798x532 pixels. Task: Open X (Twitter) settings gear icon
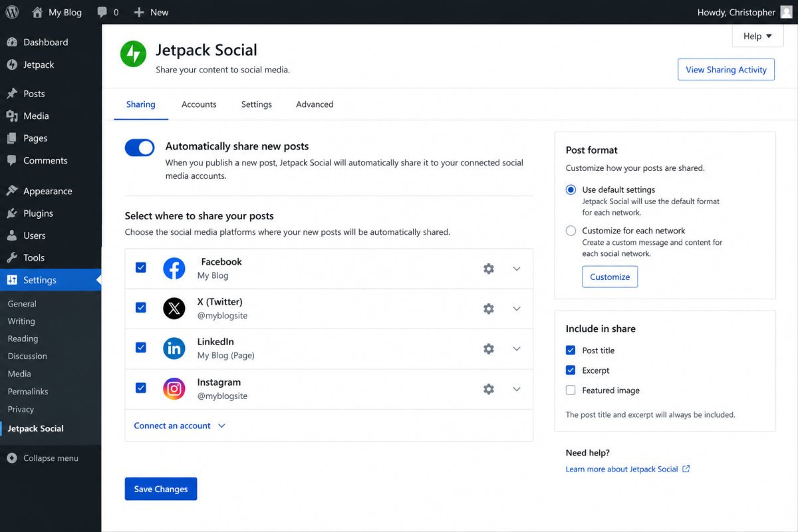click(489, 309)
